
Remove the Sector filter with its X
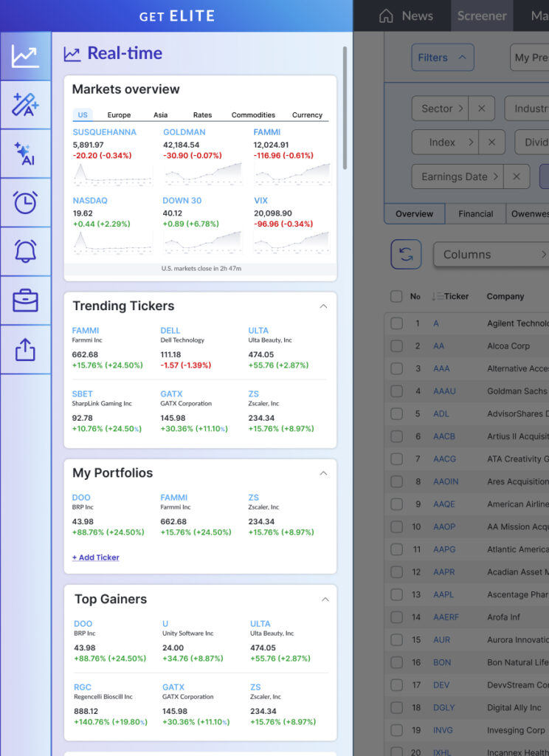coord(482,109)
